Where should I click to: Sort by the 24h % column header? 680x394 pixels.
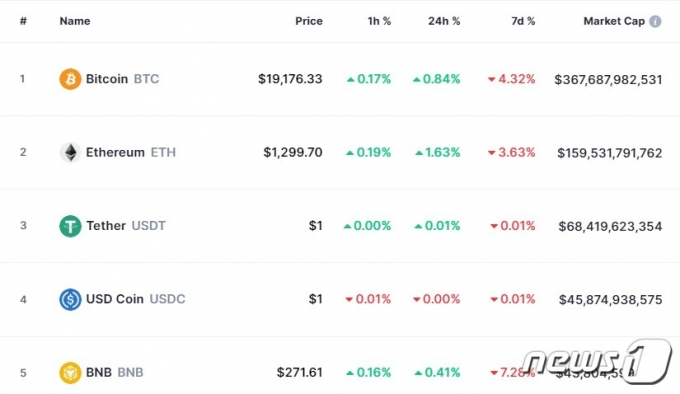click(444, 21)
